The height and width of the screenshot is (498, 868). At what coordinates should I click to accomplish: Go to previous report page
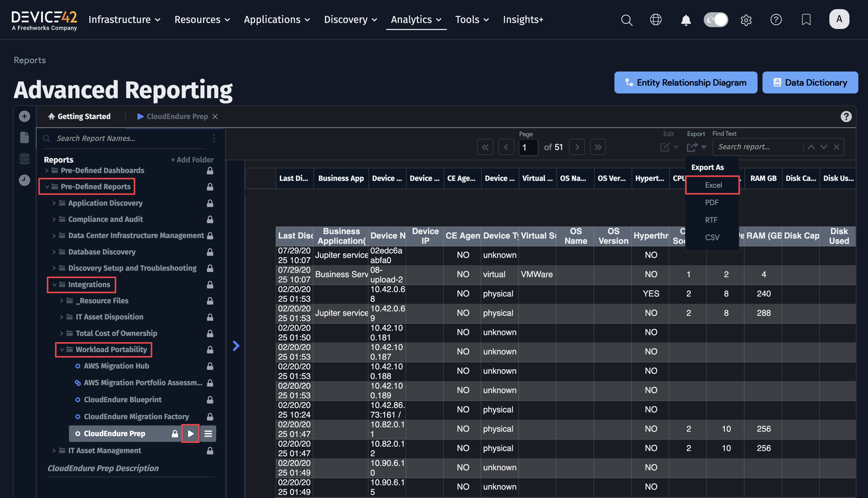tap(506, 147)
